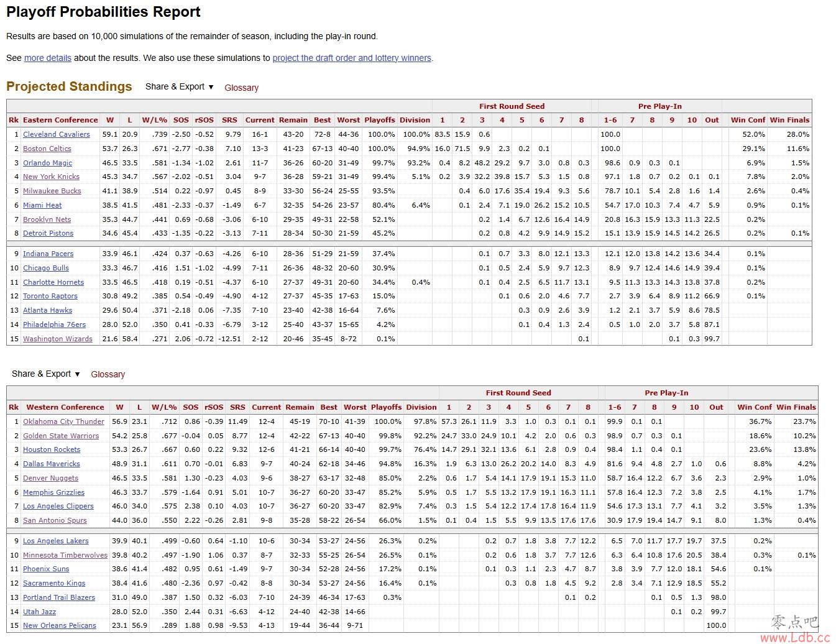Sort Western table by Best column header
836x644 pixels.
click(x=329, y=407)
